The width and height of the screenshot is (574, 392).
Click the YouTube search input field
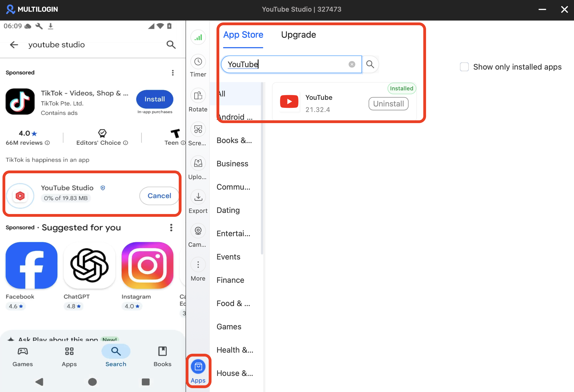pyautogui.click(x=291, y=64)
